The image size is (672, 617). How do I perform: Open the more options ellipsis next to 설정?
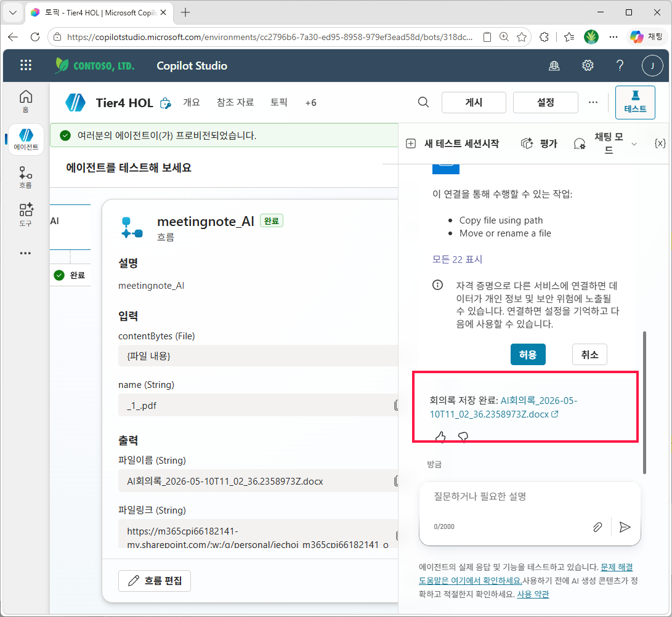tap(593, 102)
